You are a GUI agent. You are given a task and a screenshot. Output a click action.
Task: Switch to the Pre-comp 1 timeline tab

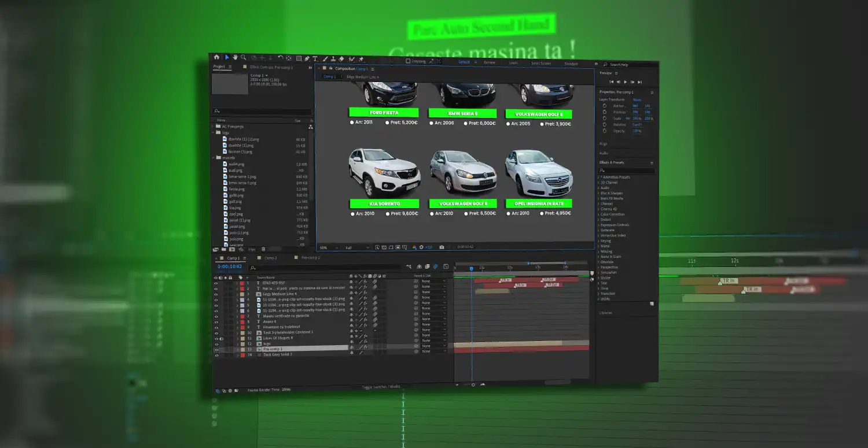point(311,257)
